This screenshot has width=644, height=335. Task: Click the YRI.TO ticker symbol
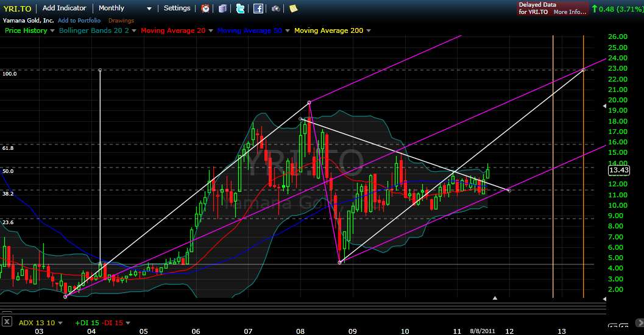tap(17, 9)
